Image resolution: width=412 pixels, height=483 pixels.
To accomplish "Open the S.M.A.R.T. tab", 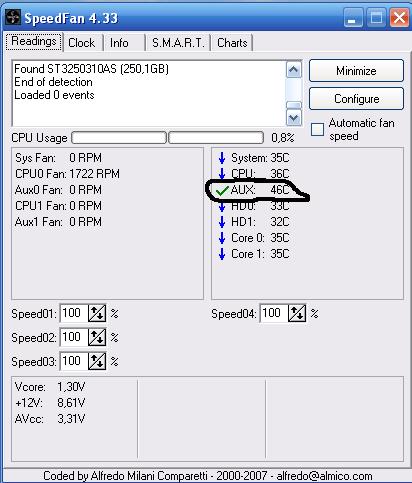I will click(178, 43).
